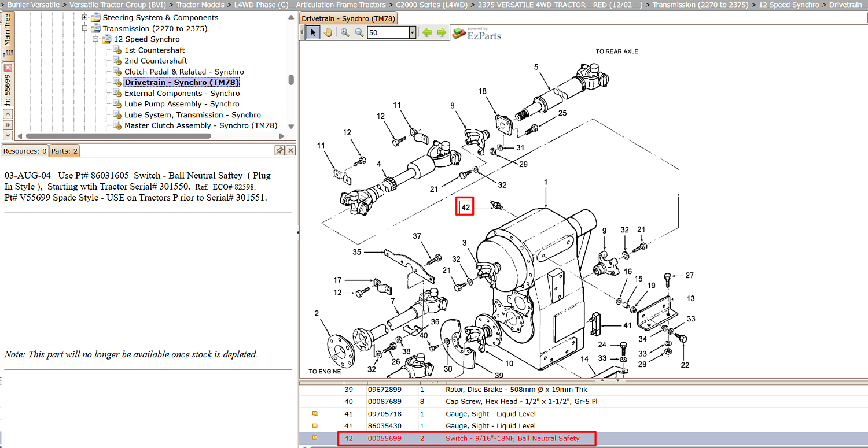
Task: Click the EzParts logo
Action: [476, 34]
